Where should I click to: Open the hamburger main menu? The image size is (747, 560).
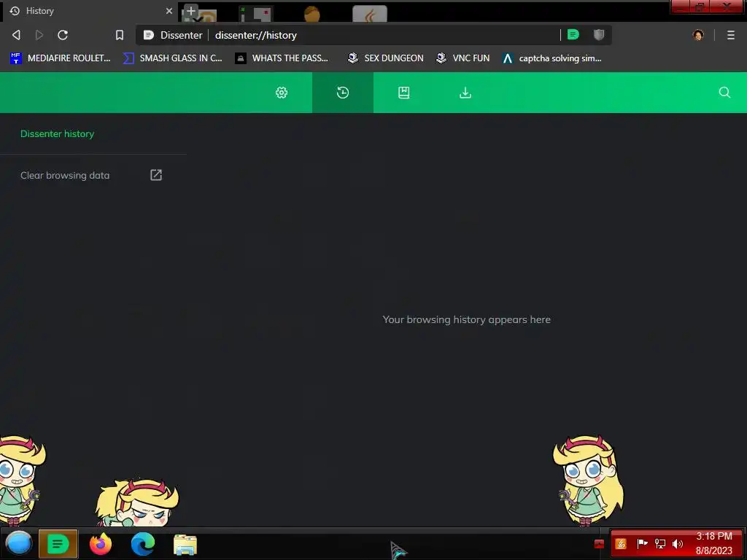731,35
